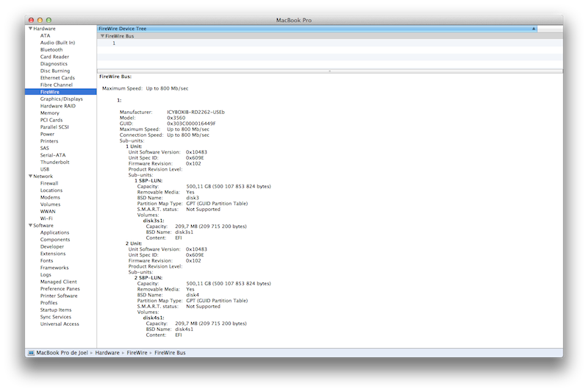Select ATA in the sidebar
The image size is (588, 392).
tap(45, 35)
